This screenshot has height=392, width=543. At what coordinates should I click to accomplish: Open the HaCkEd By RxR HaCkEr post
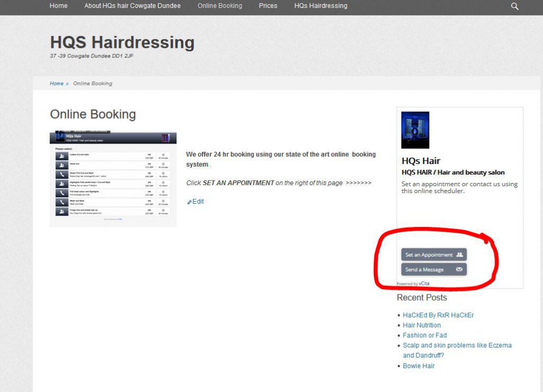tap(438, 315)
